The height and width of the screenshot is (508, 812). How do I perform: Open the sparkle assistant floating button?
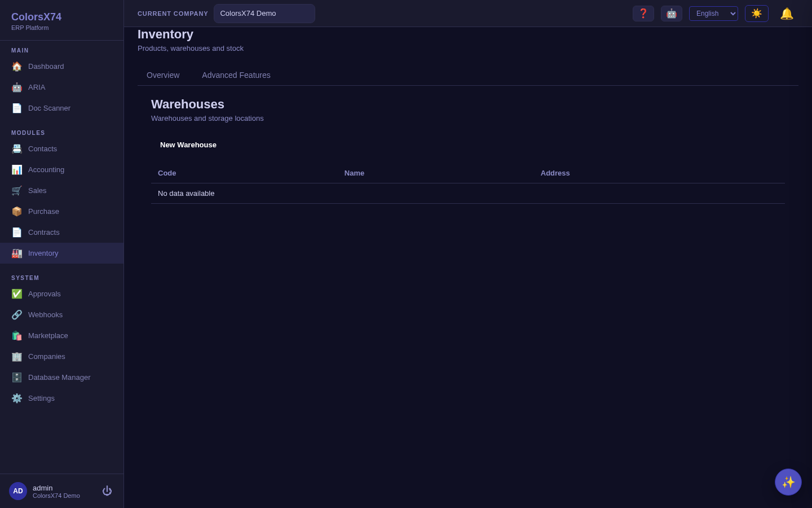tap(788, 482)
